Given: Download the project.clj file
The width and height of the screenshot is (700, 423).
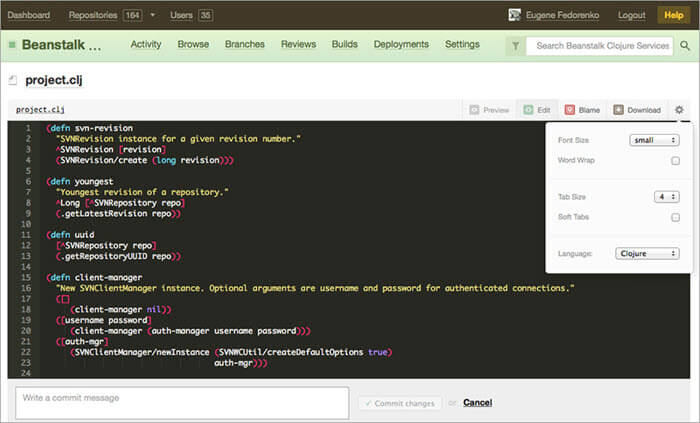Looking at the screenshot, I should 637,110.
